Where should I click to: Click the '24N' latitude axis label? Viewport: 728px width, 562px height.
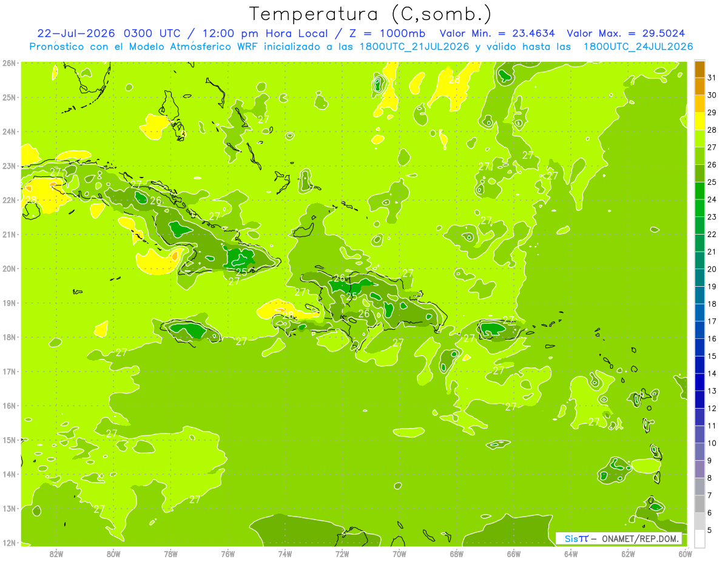pyautogui.click(x=9, y=132)
